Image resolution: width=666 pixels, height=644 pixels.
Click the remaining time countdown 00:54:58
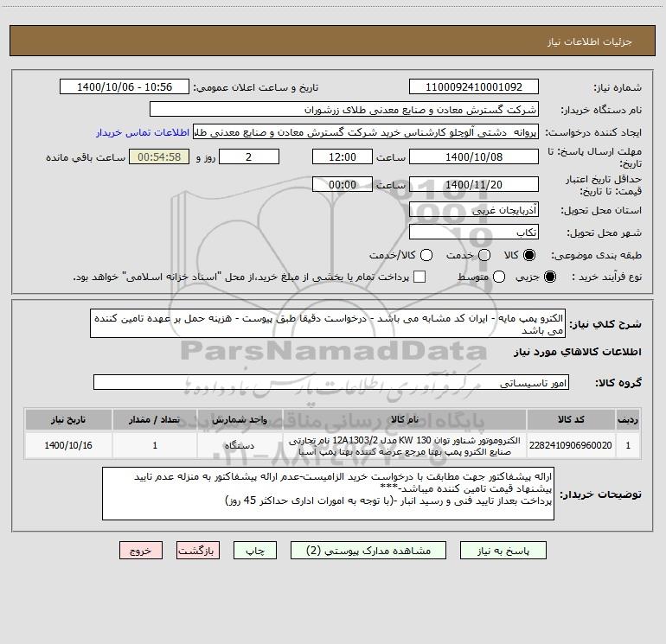click(x=159, y=156)
